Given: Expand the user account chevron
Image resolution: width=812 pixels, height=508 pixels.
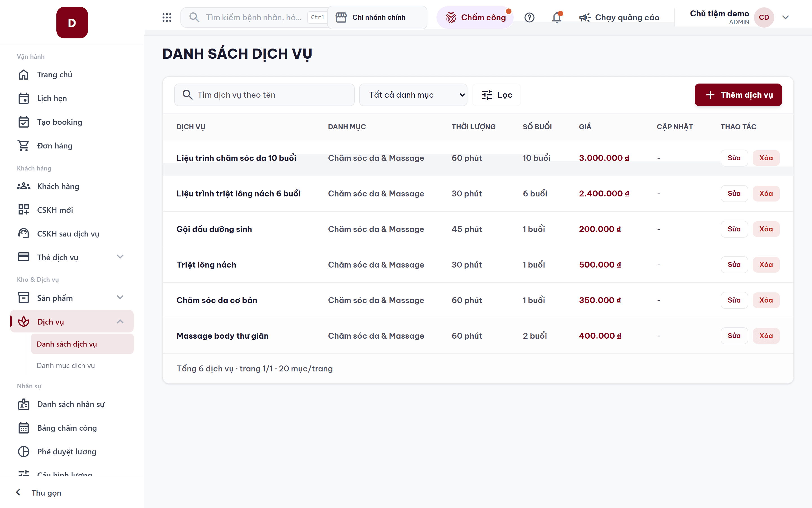Looking at the screenshot, I should point(785,17).
